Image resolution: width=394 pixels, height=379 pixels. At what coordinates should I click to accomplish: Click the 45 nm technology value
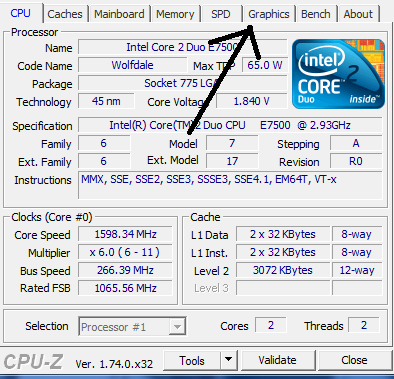pos(106,101)
